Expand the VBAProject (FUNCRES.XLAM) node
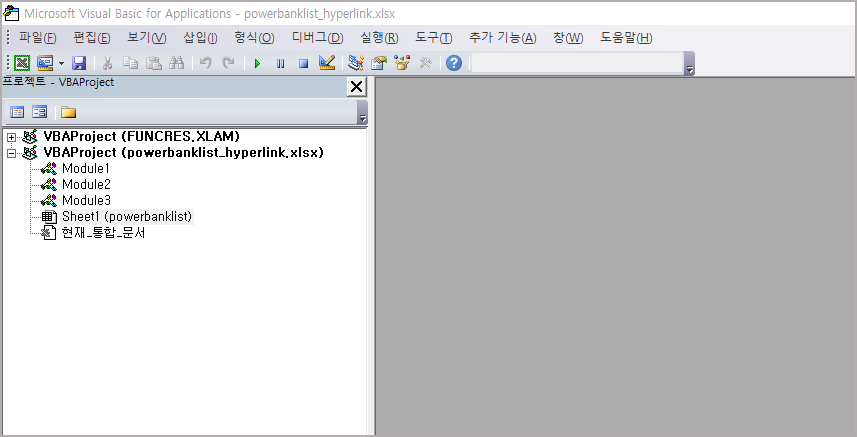The height and width of the screenshot is (437, 857). tap(11, 137)
